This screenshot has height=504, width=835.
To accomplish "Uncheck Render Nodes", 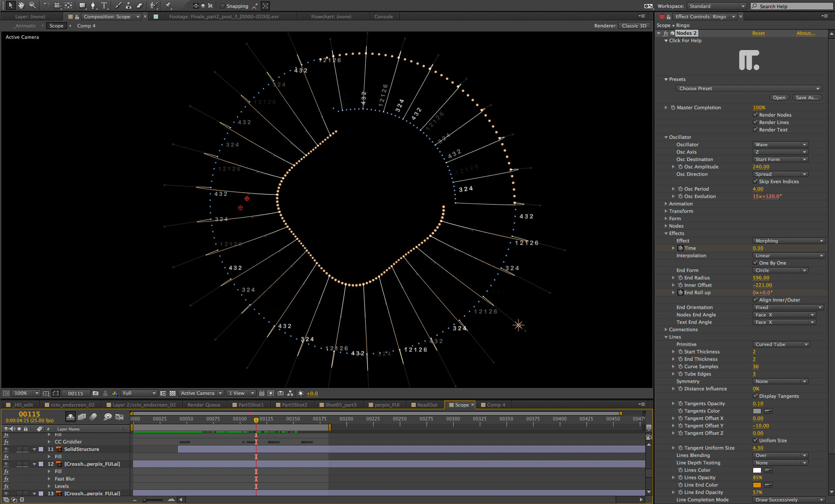I will (755, 115).
